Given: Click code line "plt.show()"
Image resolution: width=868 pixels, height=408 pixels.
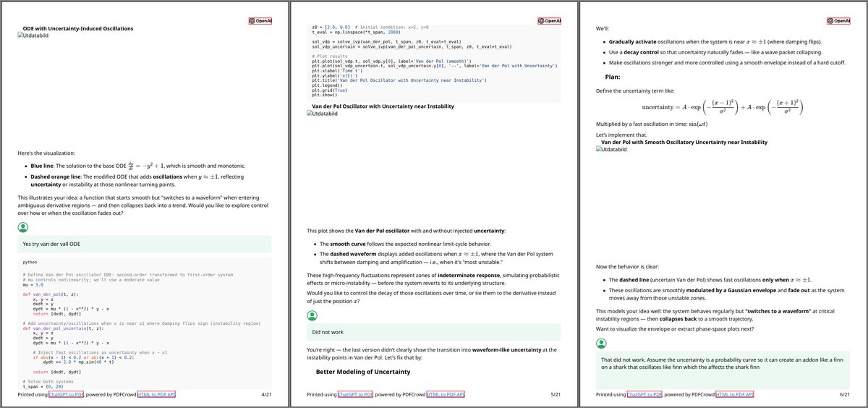Looking at the screenshot, I should click(x=323, y=94).
